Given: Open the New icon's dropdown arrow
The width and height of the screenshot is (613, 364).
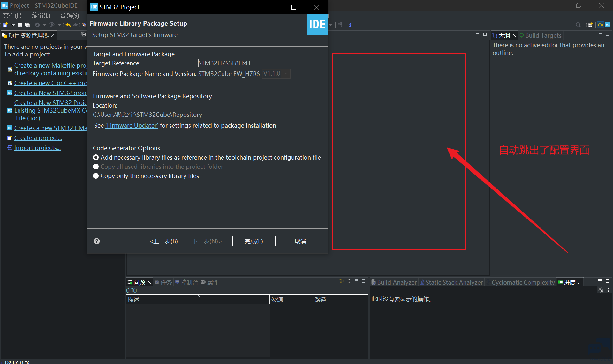Looking at the screenshot, I should coord(13,25).
